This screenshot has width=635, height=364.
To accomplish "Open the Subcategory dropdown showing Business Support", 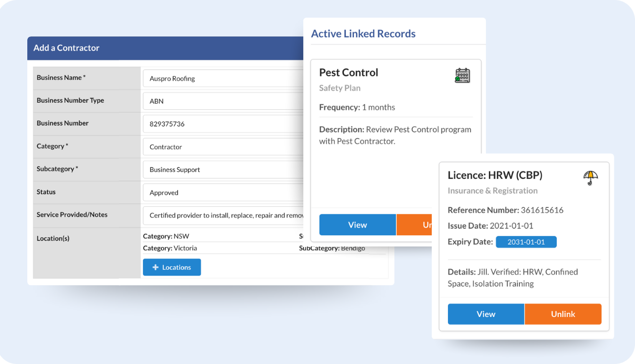I will (222, 170).
